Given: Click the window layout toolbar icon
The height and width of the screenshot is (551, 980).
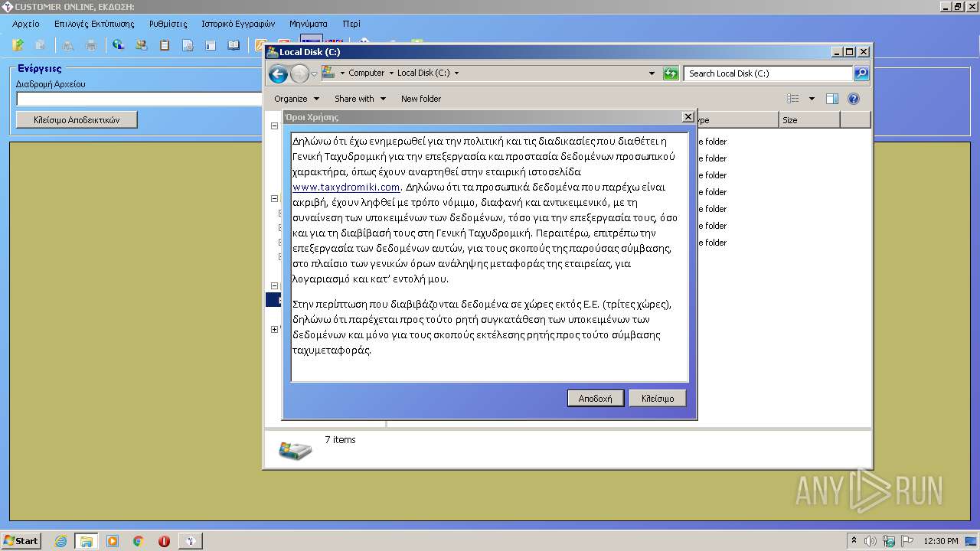Looking at the screenshot, I should click(211, 45).
